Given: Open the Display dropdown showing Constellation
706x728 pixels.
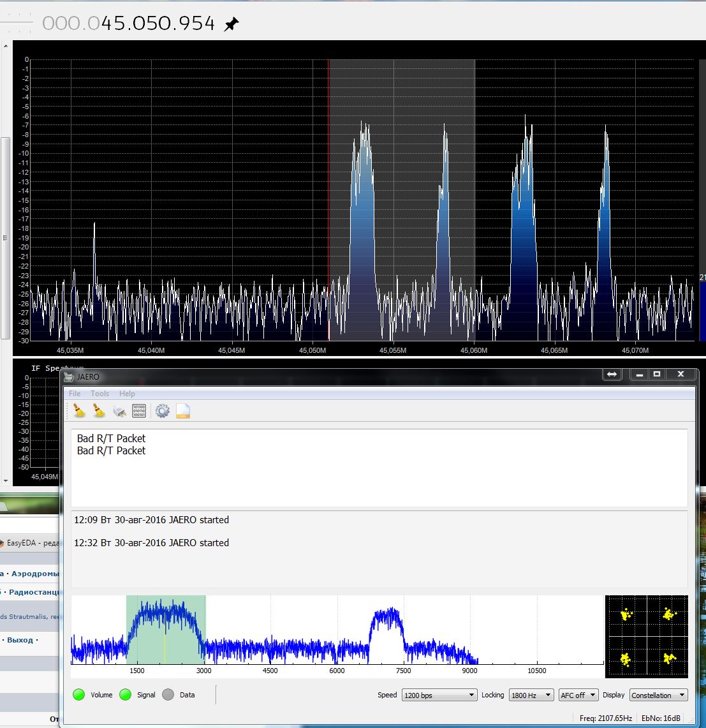Looking at the screenshot, I should (659, 695).
